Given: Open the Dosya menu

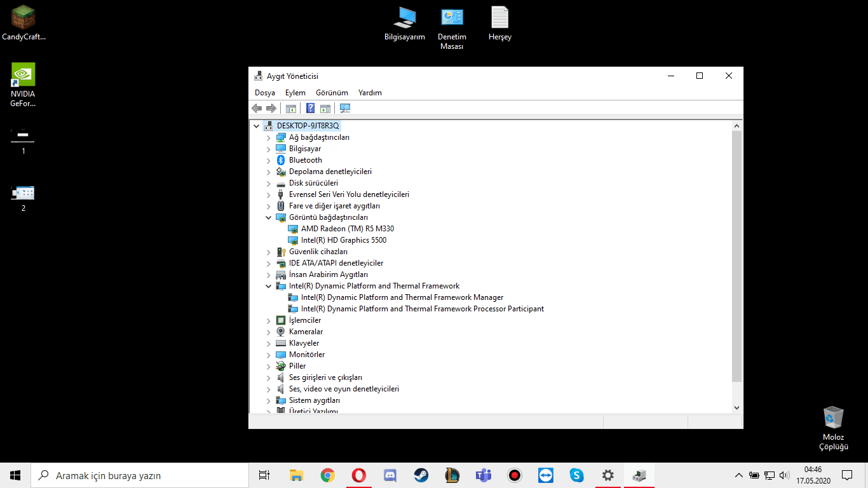Looking at the screenshot, I should click(x=265, y=93).
